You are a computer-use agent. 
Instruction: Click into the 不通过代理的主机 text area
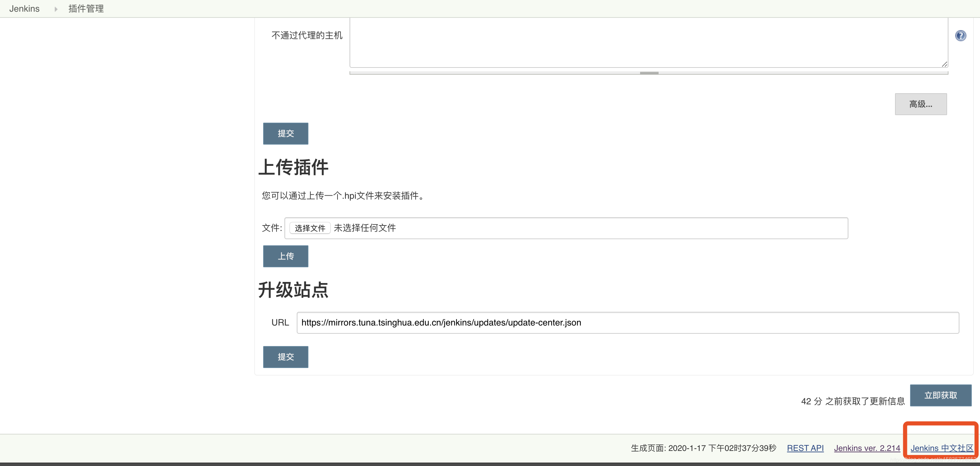[649, 42]
